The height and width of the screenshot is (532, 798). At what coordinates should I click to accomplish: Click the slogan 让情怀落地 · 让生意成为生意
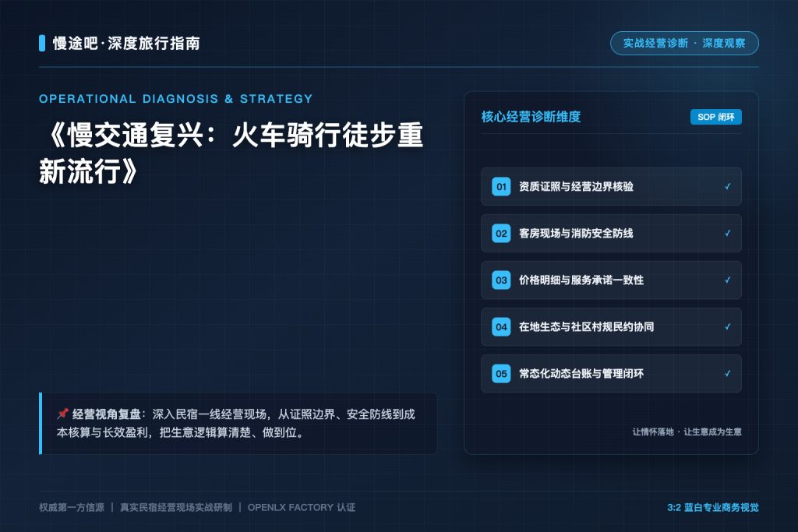pyautogui.click(x=687, y=432)
